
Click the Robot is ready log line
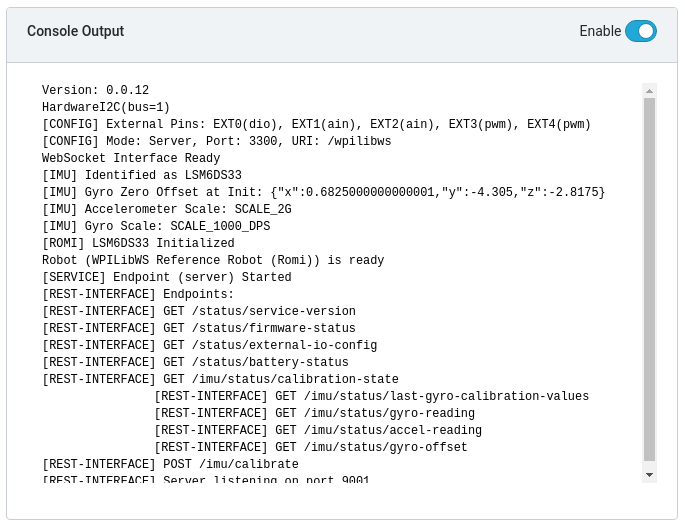tap(213, 260)
